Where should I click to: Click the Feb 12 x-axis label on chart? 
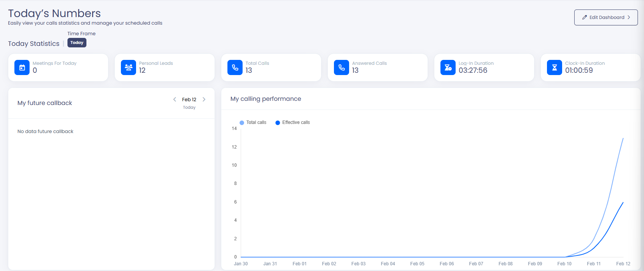[623, 264]
